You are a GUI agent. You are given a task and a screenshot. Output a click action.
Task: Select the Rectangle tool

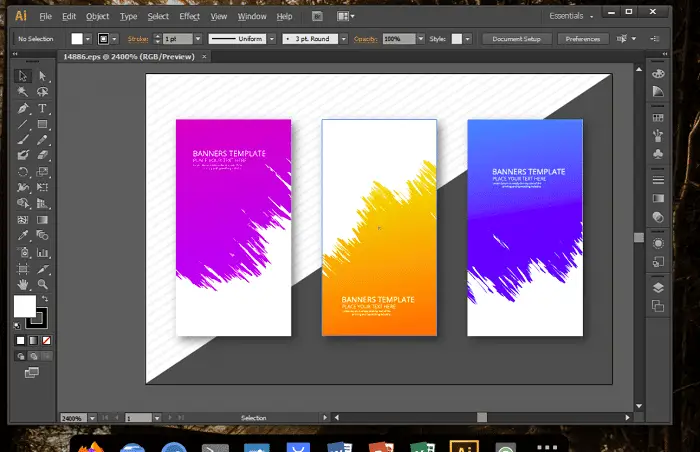[x=42, y=124]
